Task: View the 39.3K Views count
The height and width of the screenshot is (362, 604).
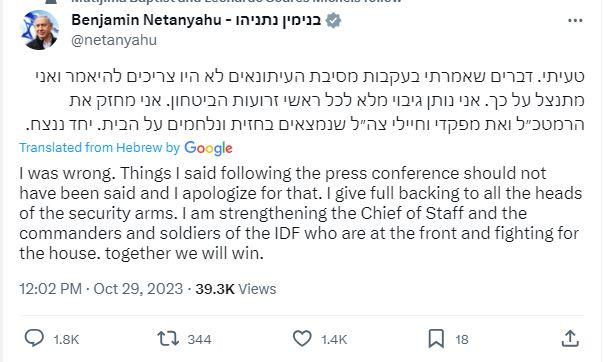Action: pos(236,289)
